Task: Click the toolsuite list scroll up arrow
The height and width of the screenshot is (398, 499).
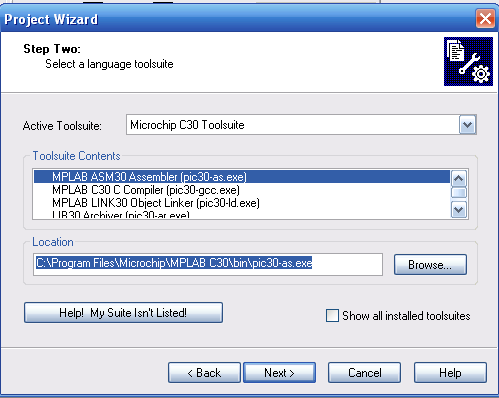Action: pyautogui.click(x=459, y=179)
